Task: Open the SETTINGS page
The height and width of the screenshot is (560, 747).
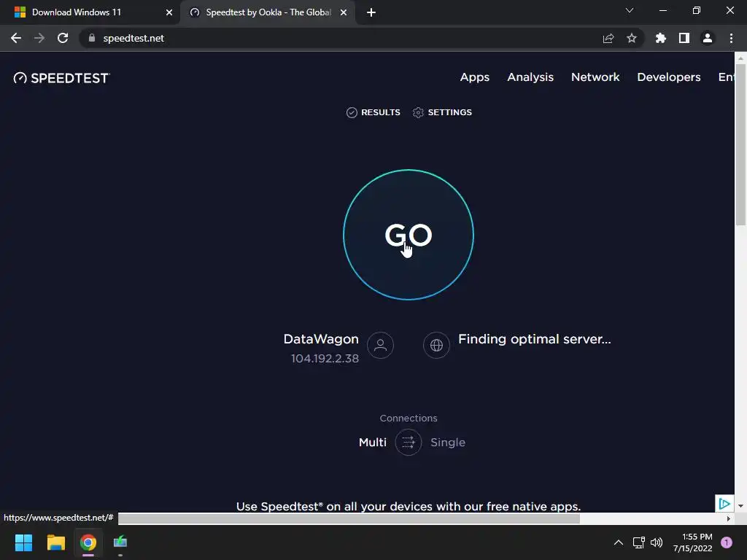Action: point(442,112)
